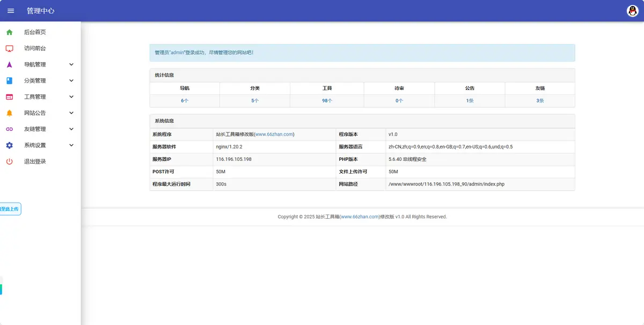Viewport: 644px width, 325px height.
Task: Open the 98个 tools count link
Action: tap(327, 101)
